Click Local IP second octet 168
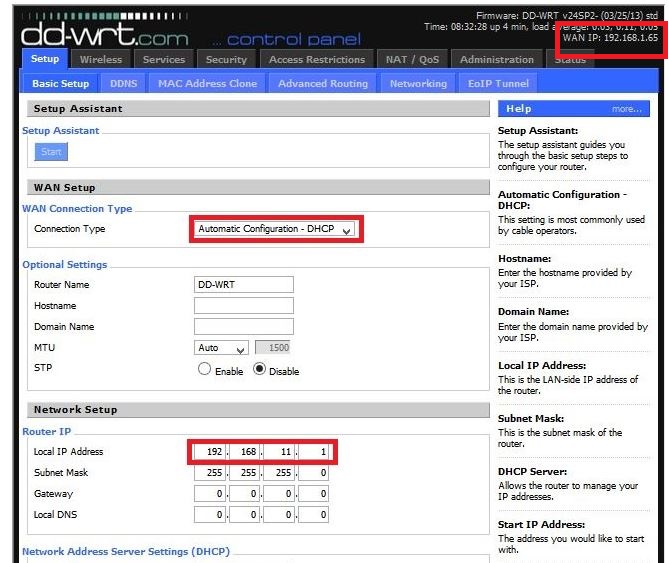The image size is (669, 563). (244, 451)
